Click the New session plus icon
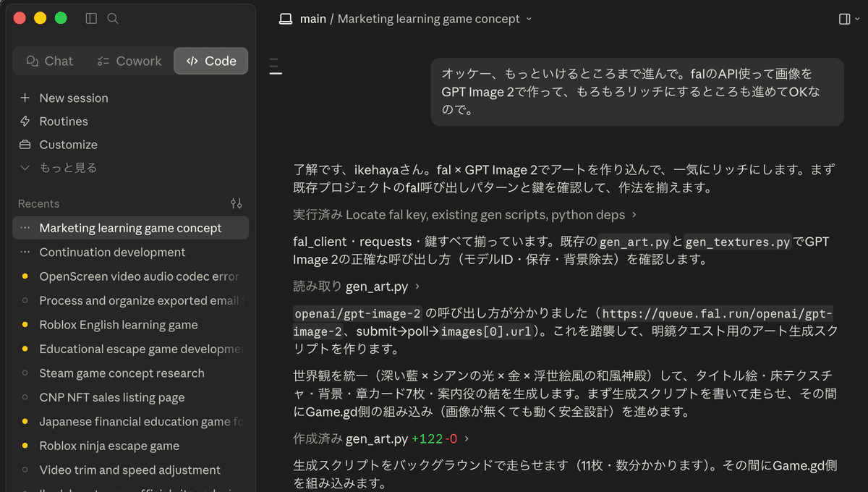 (25, 98)
